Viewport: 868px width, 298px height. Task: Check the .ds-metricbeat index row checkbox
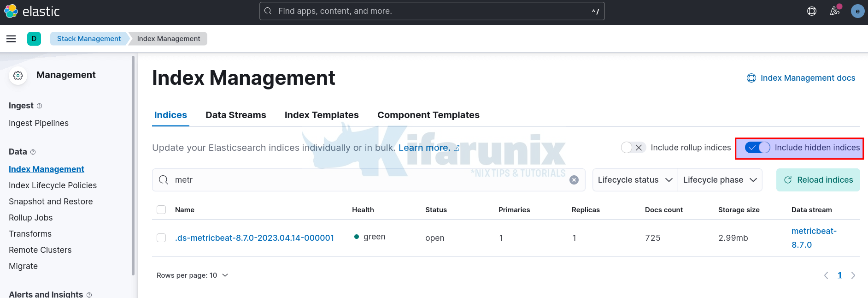click(x=161, y=238)
